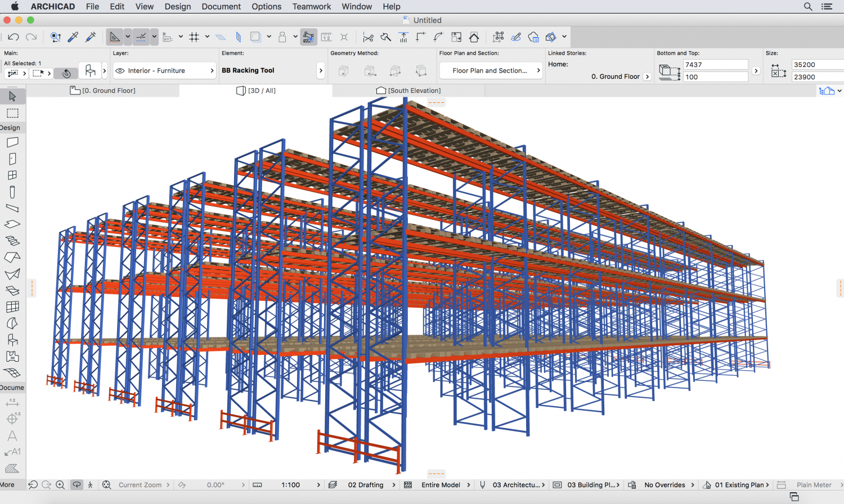
Task: Click the size field showing 35200
Action: (x=818, y=65)
